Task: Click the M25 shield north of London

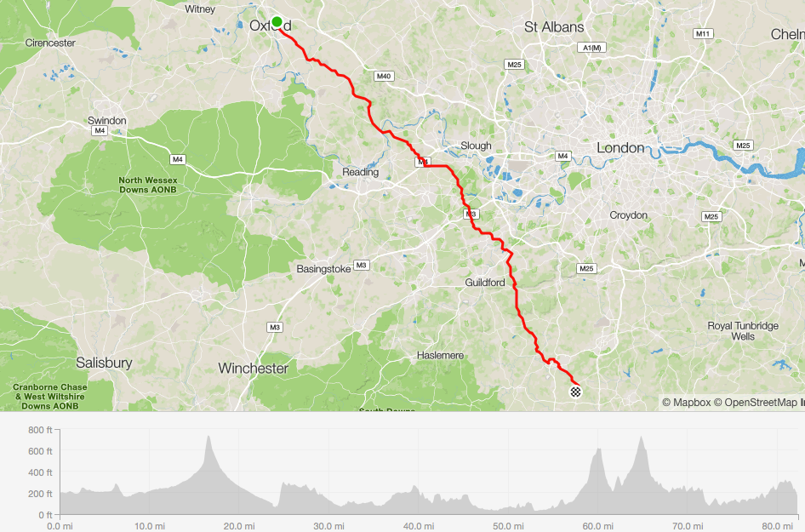Action: coord(514,65)
